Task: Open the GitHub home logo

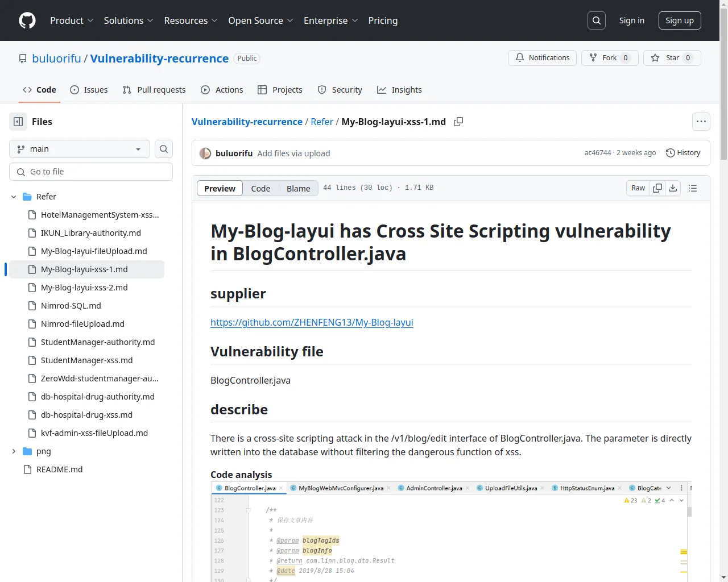Action: (27, 20)
